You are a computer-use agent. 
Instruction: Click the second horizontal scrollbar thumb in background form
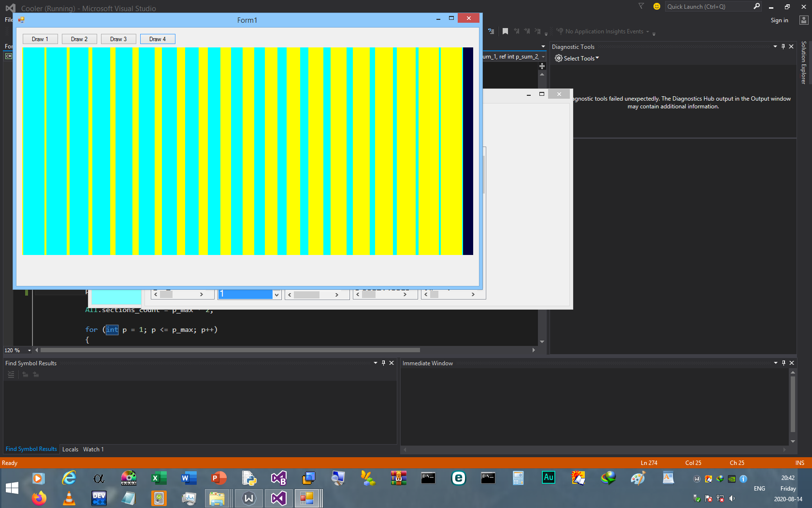pyautogui.click(x=306, y=295)
